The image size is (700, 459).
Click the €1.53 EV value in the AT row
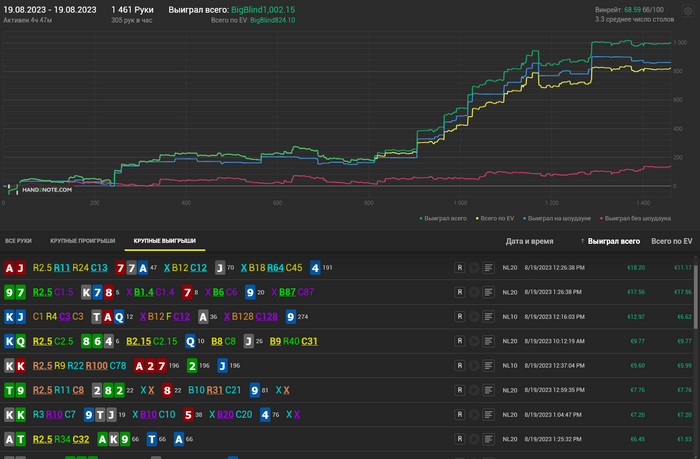point(684,439)
